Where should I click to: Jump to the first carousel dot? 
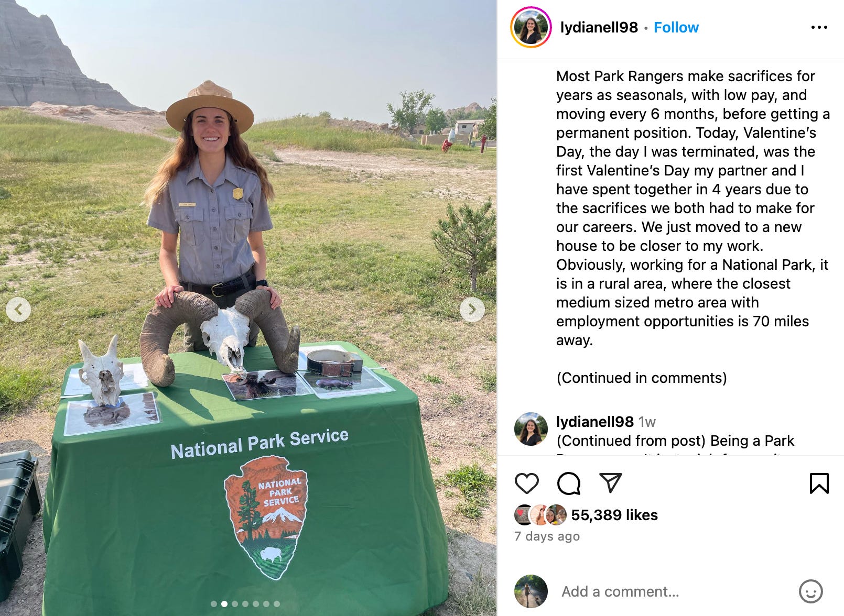coord(214,604)
